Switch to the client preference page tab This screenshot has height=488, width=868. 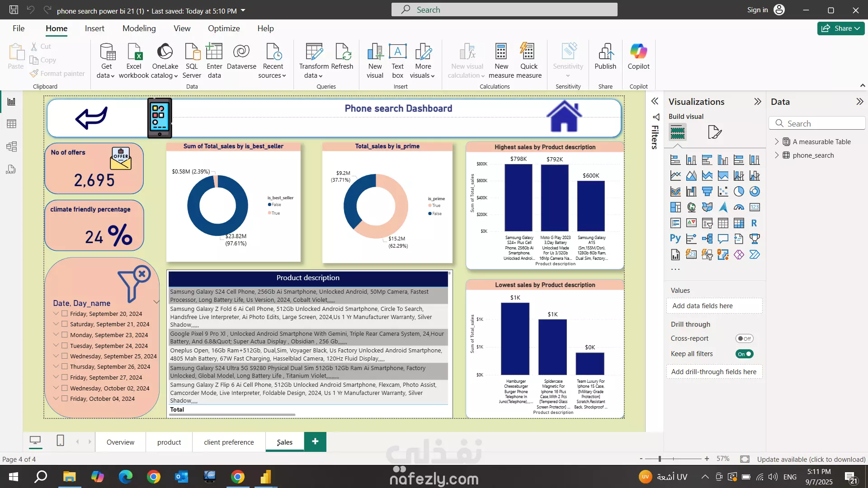[229, 442]
